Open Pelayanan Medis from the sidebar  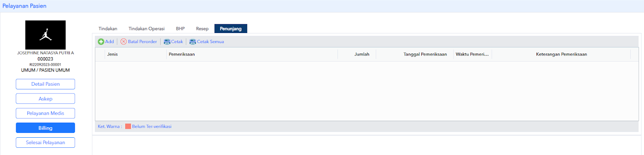(46, 113)
